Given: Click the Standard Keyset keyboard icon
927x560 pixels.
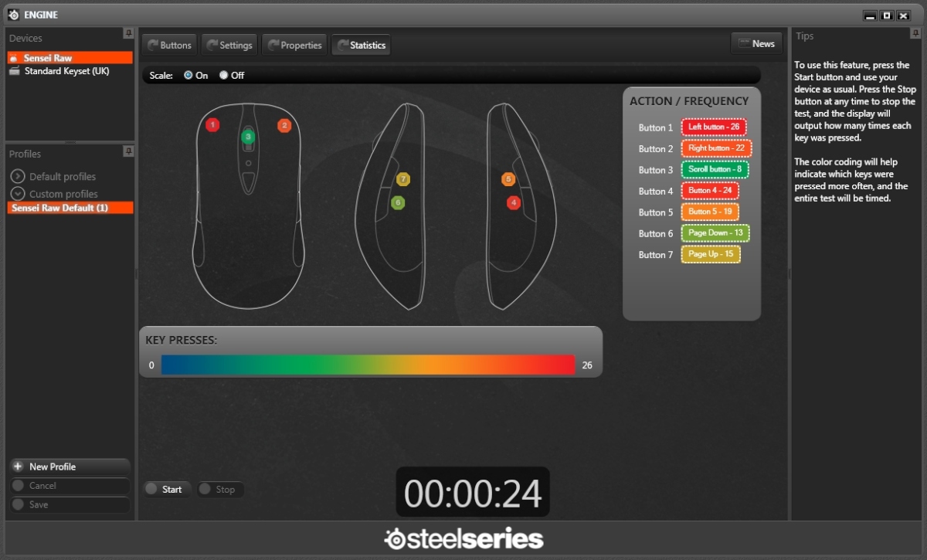Looking at the screenshot, I should click(15, 71).
